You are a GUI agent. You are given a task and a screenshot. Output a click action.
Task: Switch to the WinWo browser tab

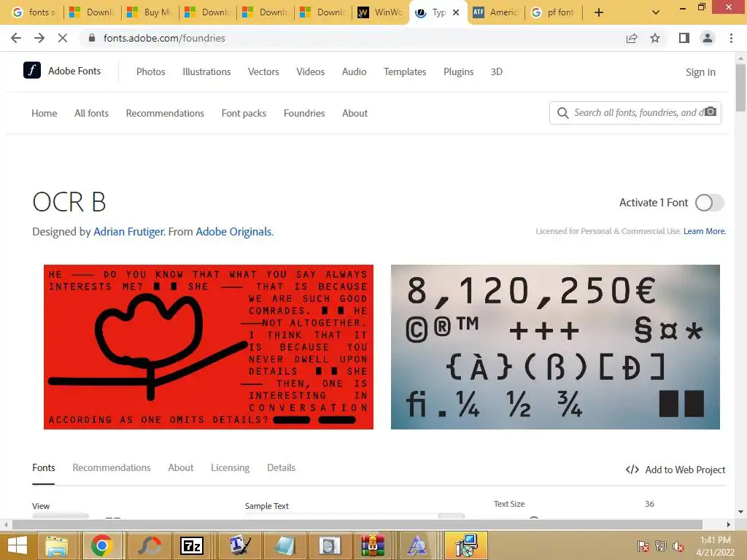[379, 12]
